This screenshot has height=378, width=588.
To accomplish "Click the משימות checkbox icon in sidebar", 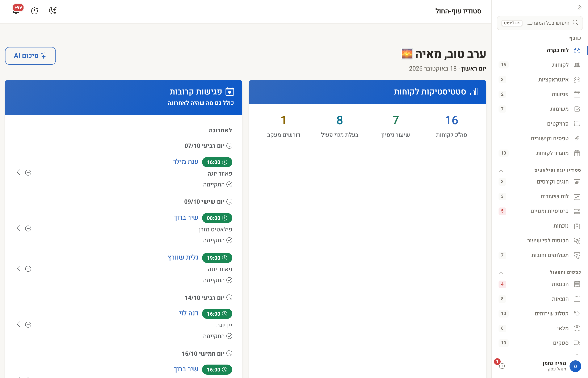I will click(x=577, y=109).
